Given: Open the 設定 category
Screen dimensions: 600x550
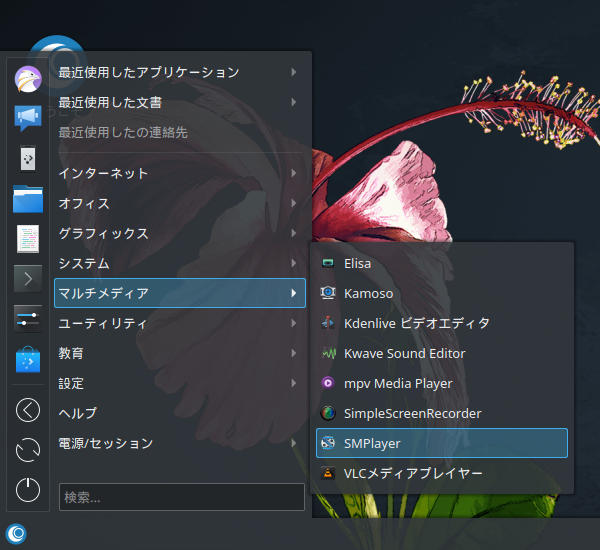Looking at the screenshot, I should pyautogui.click(x=180, y=383).
